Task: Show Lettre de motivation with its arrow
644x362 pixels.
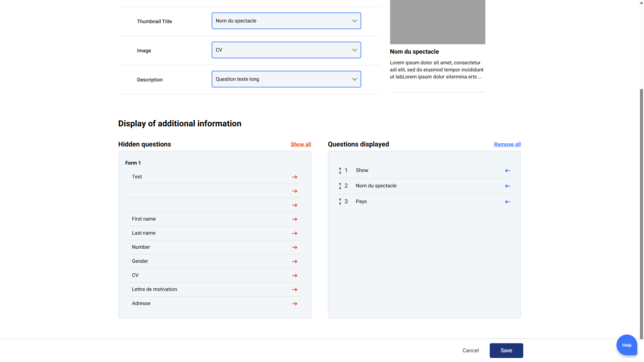Action: pos(294,290)
